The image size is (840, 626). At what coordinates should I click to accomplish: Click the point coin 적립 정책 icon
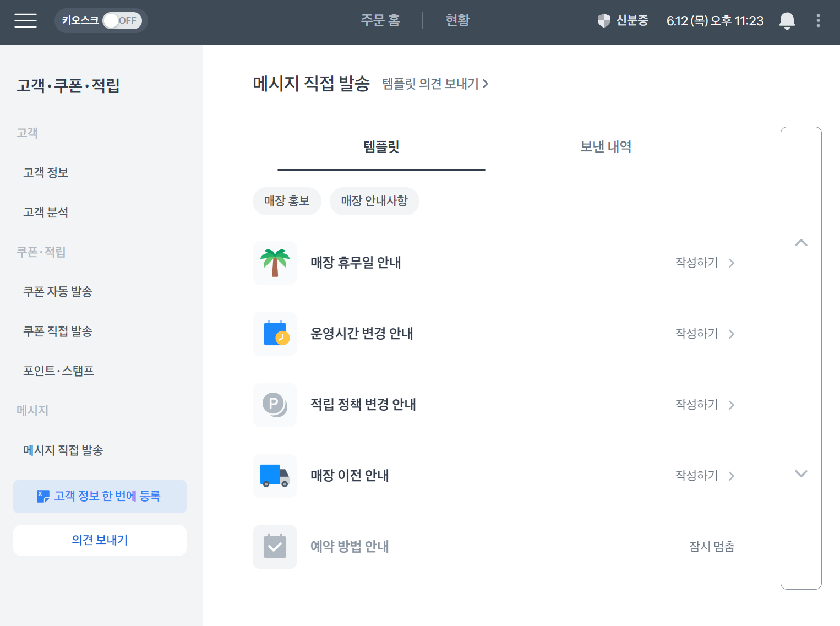(275, 405)
